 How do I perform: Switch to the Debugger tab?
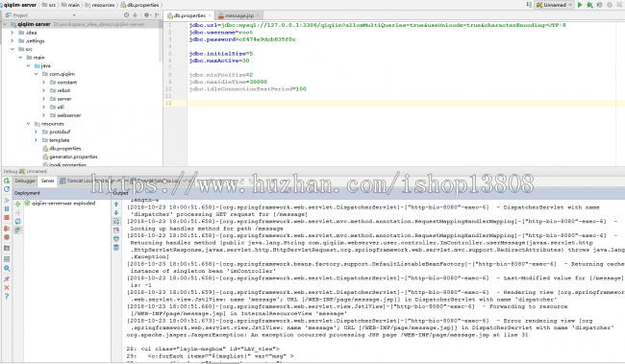coord(25,181)
